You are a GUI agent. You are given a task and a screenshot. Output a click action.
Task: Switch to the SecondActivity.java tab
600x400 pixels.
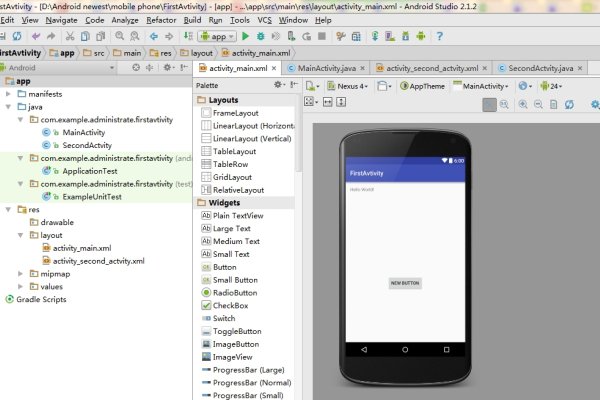pyautogui.click(x=540, y=68)
